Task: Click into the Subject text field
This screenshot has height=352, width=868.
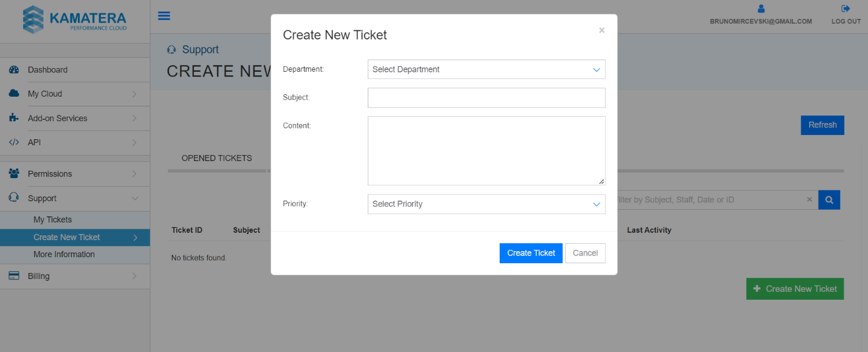Action: point(486,97)
